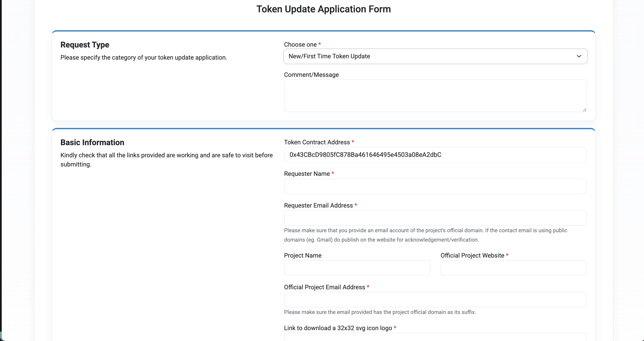The image size is (644, 341).
Task: Click the Token Update Application Form title
Action: click(x=323, y=9)
